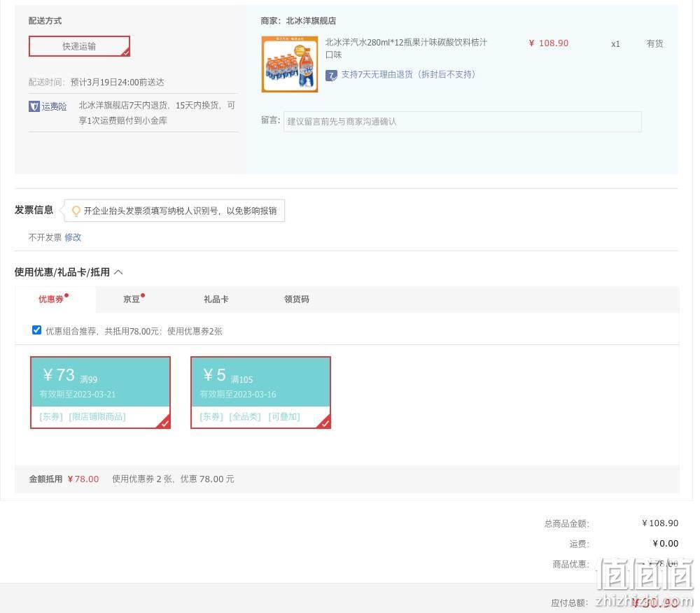700x613 pixels.
Task: Select the 快速运输 delivery method
Action: click(x=80, y=46)
